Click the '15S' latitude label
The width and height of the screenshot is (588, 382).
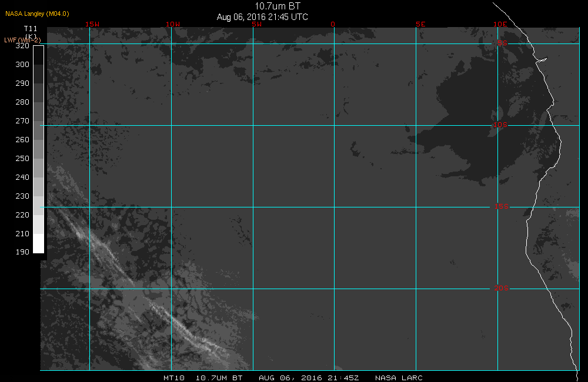[x=502, y=206]
